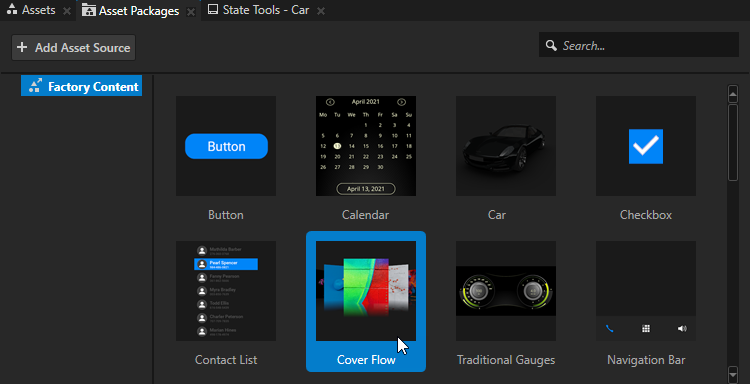
Task: Click the Factory Content source icon
Action: point(35,86)
